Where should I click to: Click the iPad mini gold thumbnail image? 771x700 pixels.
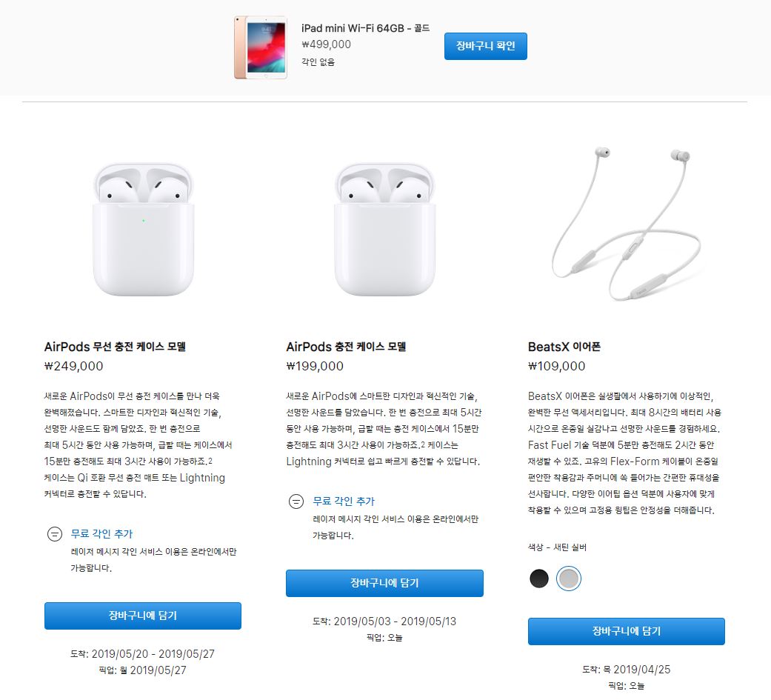point(261,47)
